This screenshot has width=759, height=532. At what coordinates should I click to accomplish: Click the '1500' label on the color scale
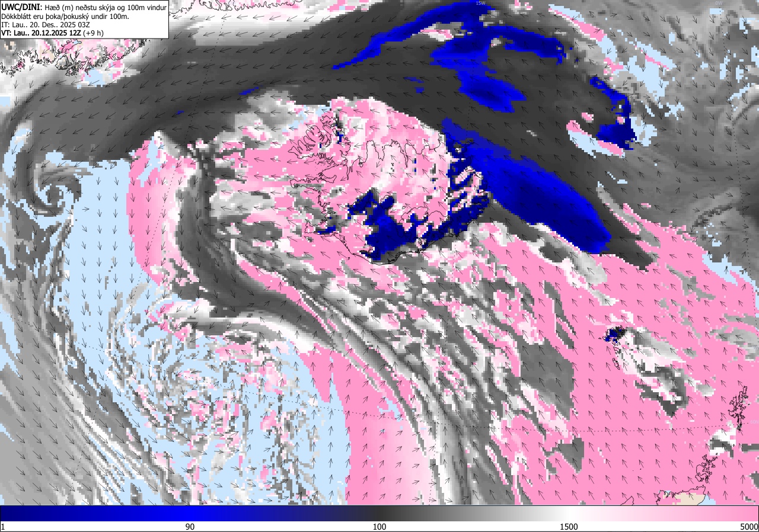[x=569, y=527]
